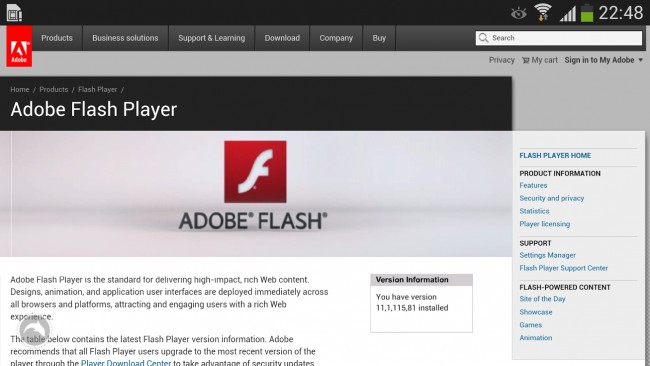Screen dimensions: 650x366
Task: Click the Adobe logo
Action: [19, 46]
